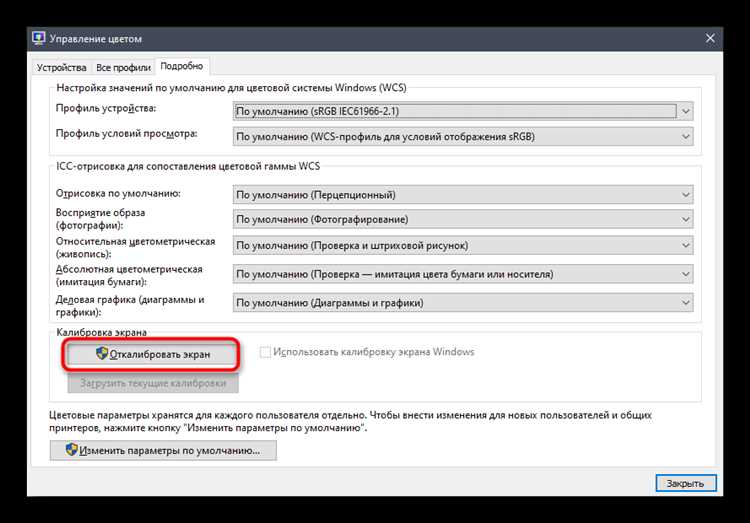Open the Относительная цветометрическая dropdown
This screenshot has width=750, height=523.
coord(463,245)
